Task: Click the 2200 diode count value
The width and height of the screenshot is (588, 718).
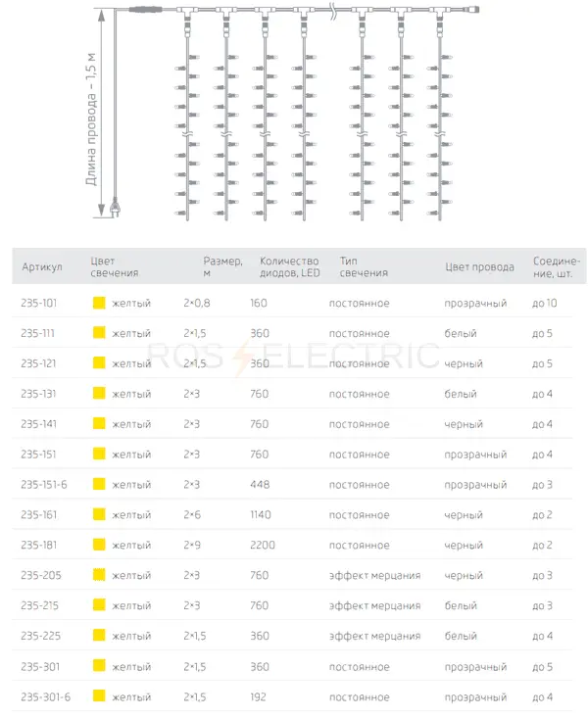Action: 263,545
